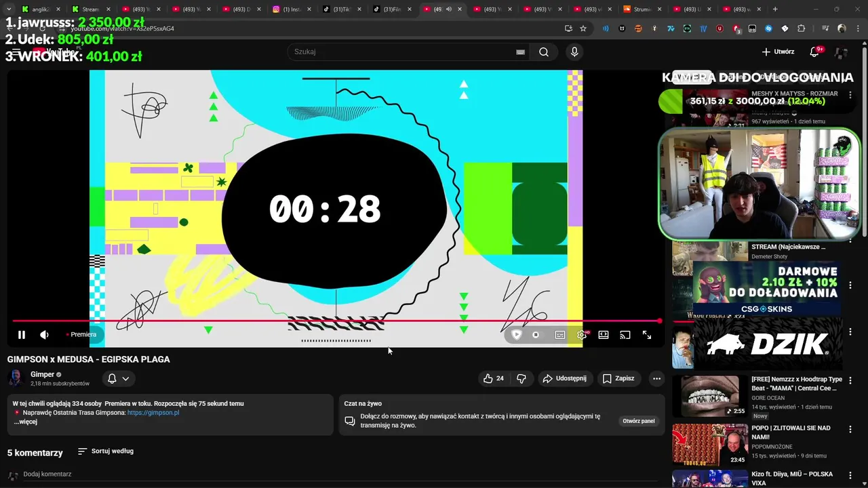868x488 pixels.
Task: Toggle subtitles captions button in player
Action: click(560, 335)
